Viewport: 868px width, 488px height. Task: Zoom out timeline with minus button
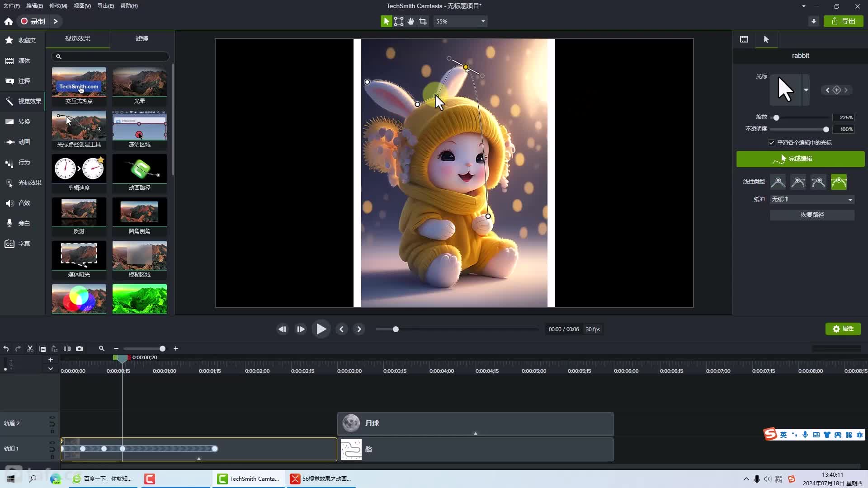click(116, 348)
